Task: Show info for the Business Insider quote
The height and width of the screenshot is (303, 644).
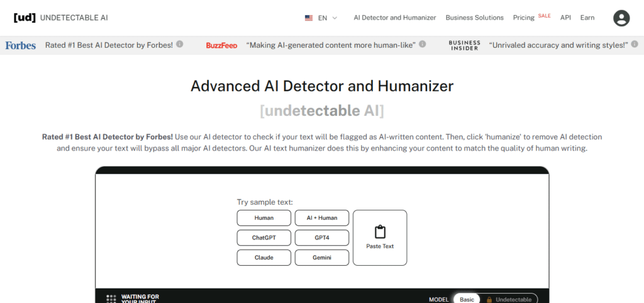Action: click(635, 44)
